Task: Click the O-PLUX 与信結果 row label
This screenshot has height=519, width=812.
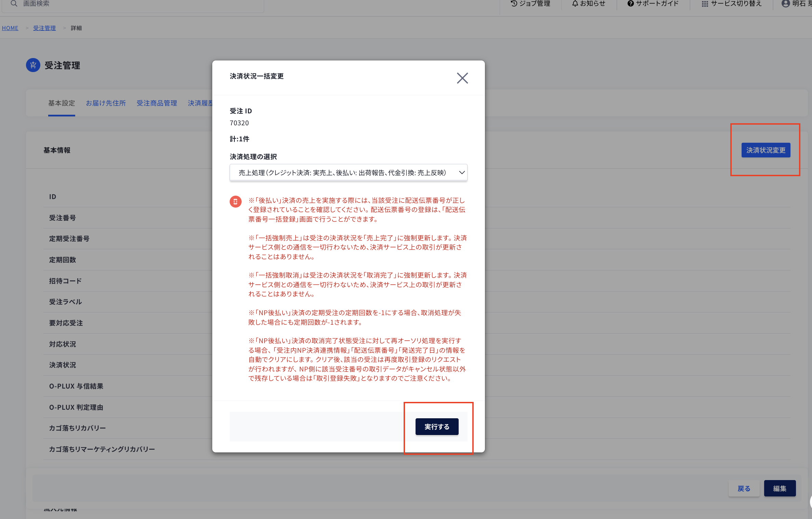Action: (76, 386)
